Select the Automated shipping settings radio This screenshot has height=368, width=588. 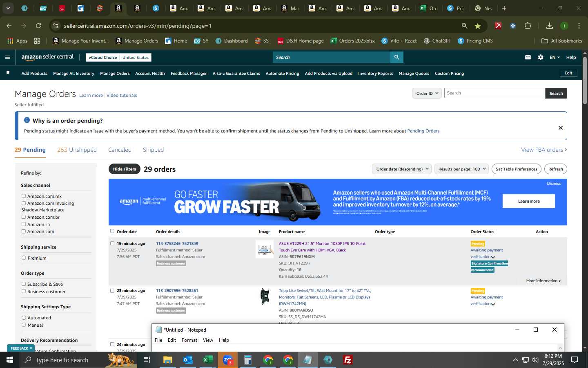24,318
